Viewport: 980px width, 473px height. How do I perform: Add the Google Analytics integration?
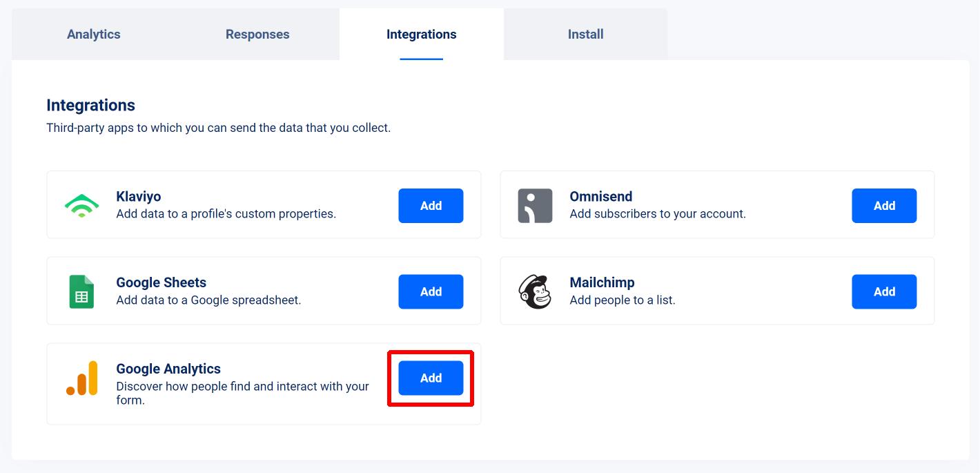tap(431, 378)
